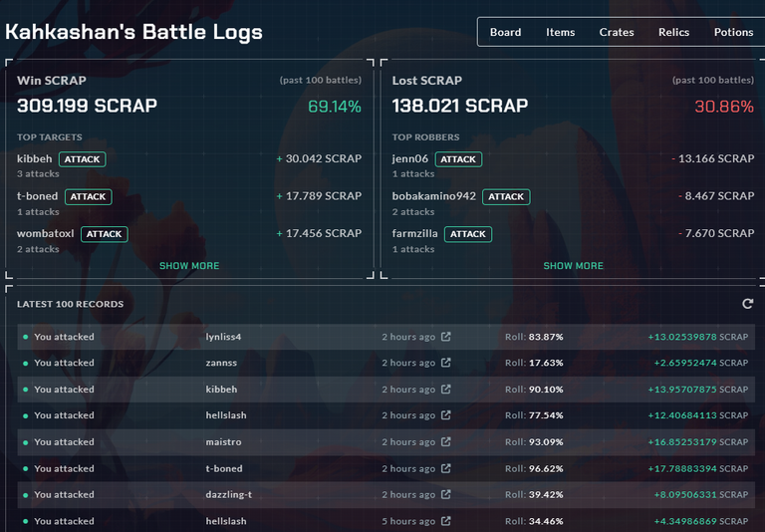Refresh the latest 100 records list
The height and width of the screenshot is (532, 765).
click(747, 304)
